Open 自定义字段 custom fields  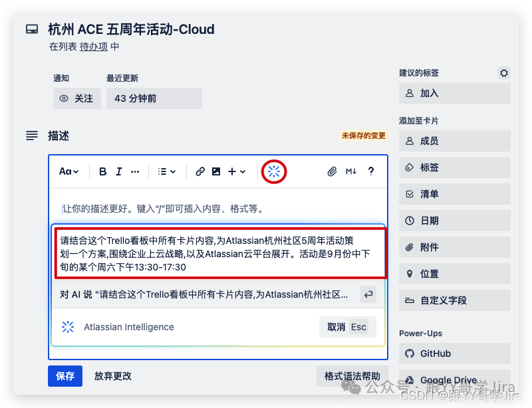[455, 300]
